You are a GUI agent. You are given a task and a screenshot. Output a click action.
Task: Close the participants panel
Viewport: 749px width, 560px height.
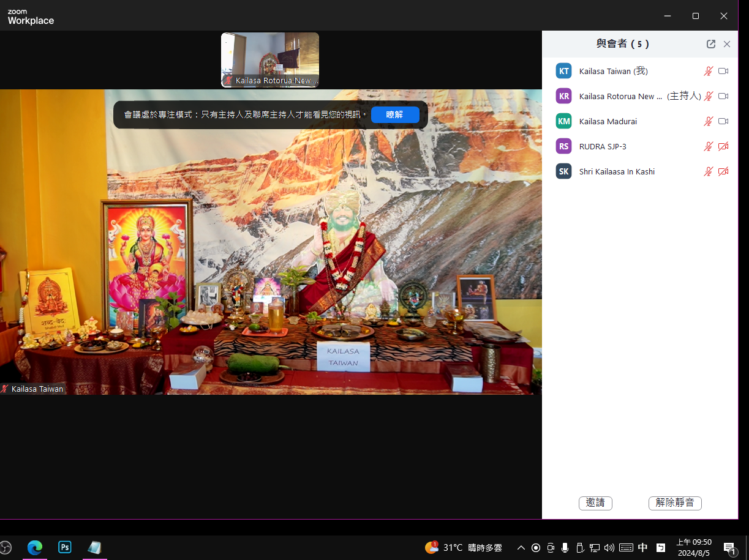(x=727, y=44)
